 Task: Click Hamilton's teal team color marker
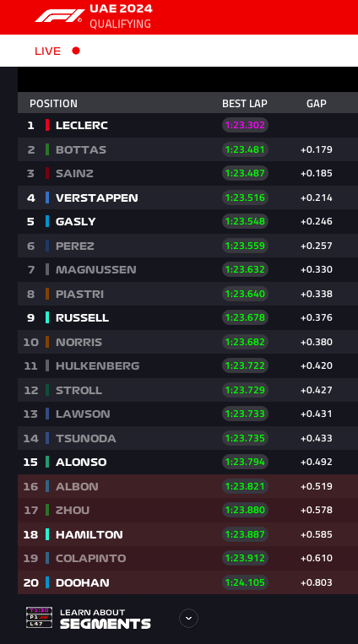click(47, 534)
